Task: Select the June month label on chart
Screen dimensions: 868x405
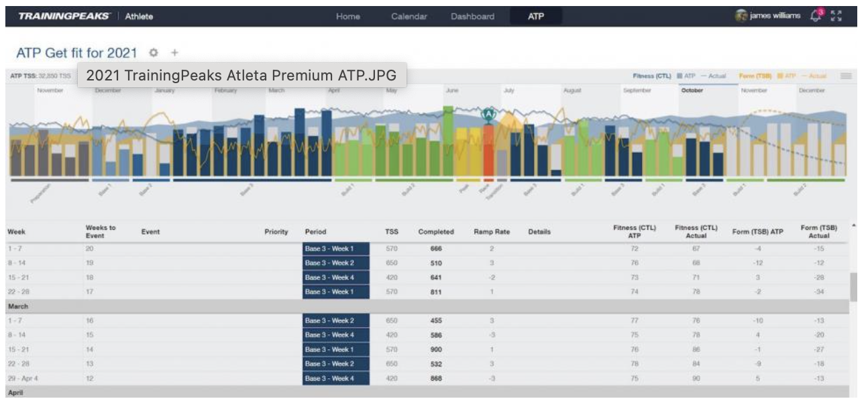Action: pyautogui.click(x=451, y=91)
